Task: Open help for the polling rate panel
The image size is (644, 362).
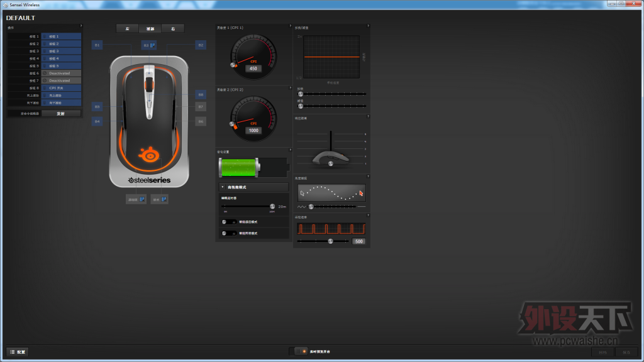Action: (368, 216)
